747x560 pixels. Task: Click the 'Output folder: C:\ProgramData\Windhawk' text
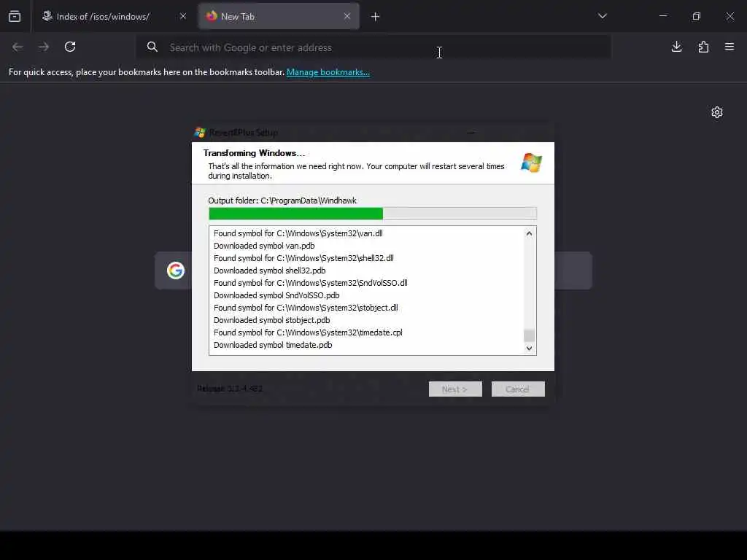click(282, 201)
